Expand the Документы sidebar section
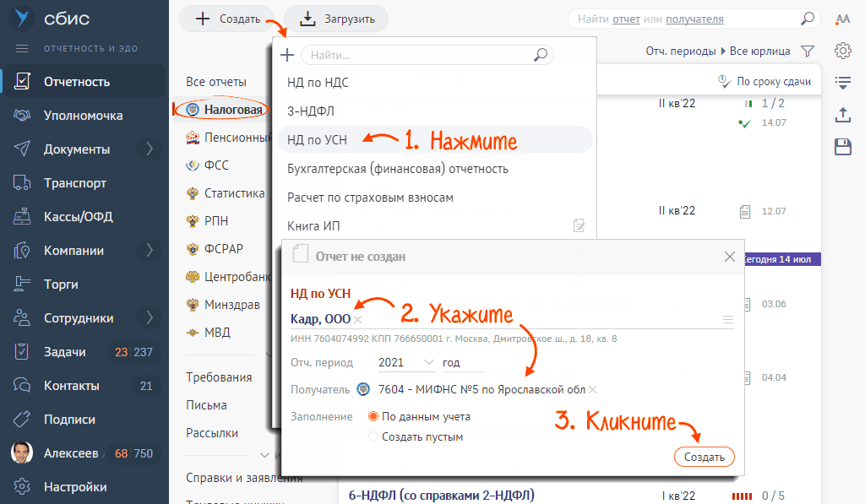 point(150,149)
